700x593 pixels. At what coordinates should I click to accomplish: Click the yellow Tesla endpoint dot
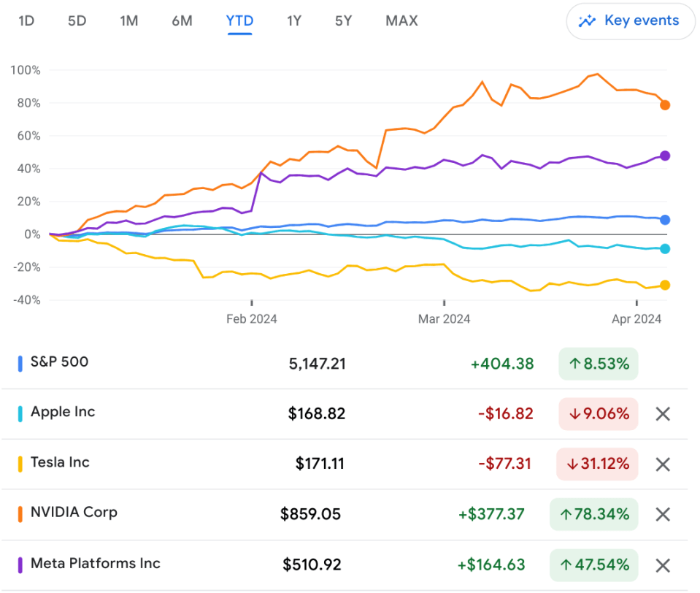point(665,286)
